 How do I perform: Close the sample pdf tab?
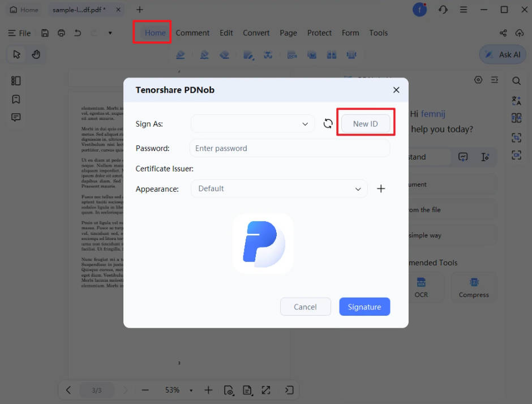[118, 10]
